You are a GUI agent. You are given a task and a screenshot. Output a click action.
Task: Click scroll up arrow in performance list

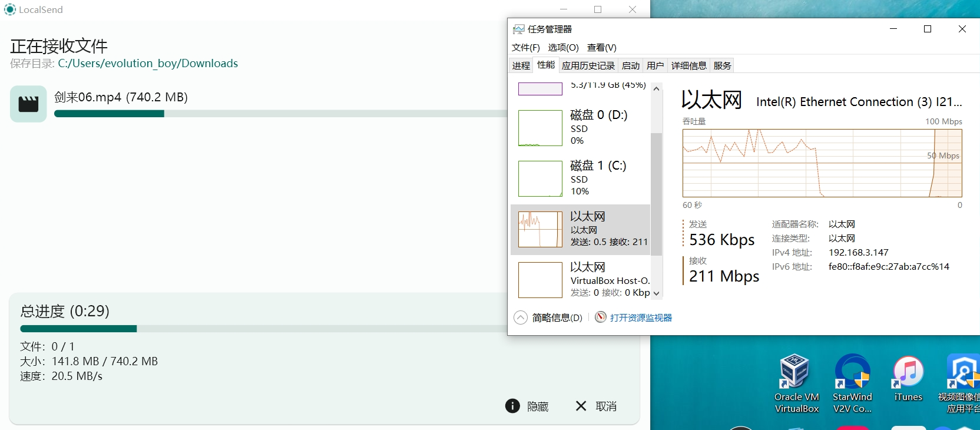point(656,89)
